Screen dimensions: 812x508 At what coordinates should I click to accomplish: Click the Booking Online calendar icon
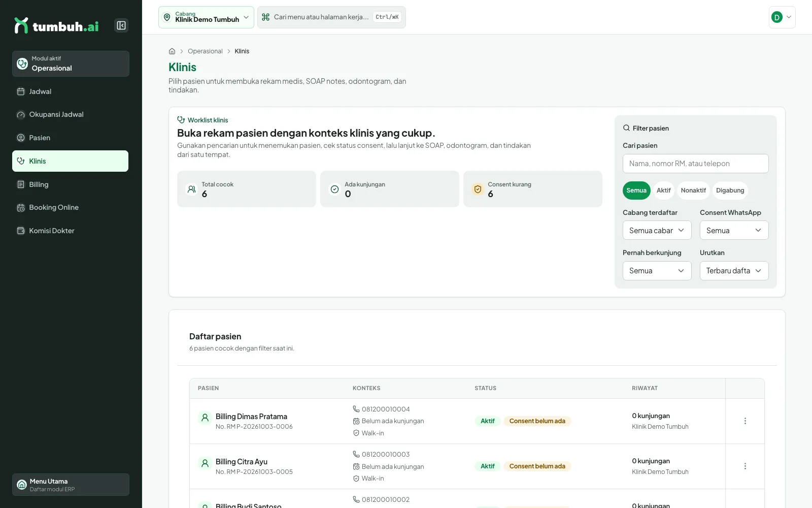[x=21, y=207]
